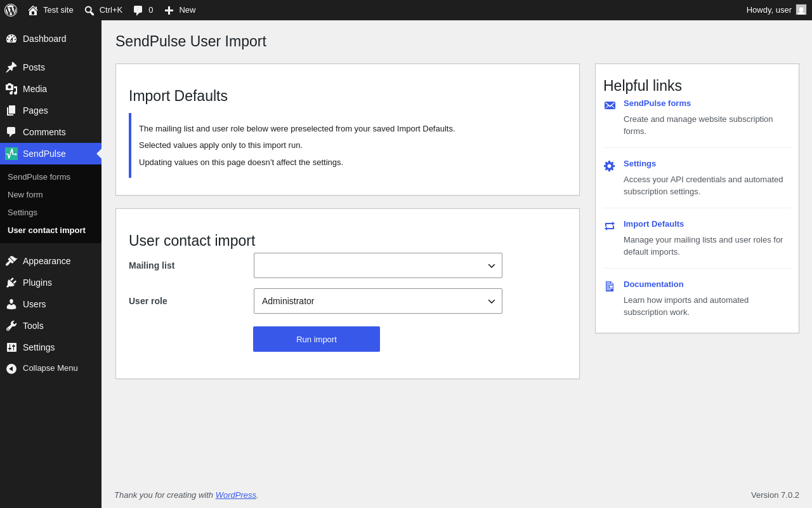Open Appearance menu item
812x508 pixels.
coord(47,261)
